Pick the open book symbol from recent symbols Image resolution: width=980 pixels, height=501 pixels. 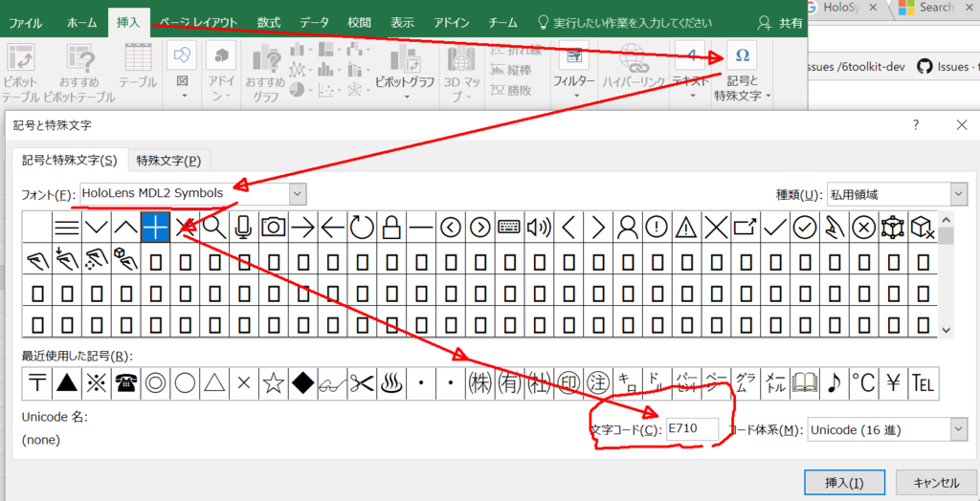[804, 383]
